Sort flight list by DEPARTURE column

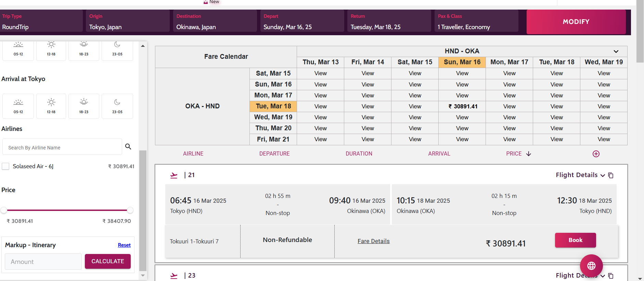coord(274,154)
